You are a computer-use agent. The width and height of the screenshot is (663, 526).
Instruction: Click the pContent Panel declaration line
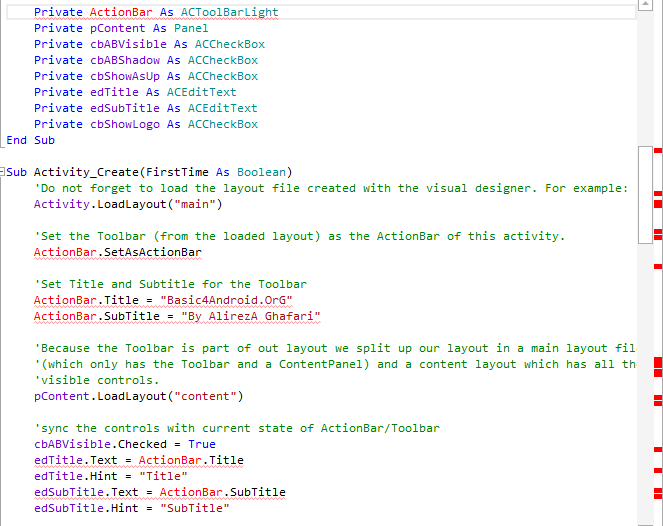[120, 28]
